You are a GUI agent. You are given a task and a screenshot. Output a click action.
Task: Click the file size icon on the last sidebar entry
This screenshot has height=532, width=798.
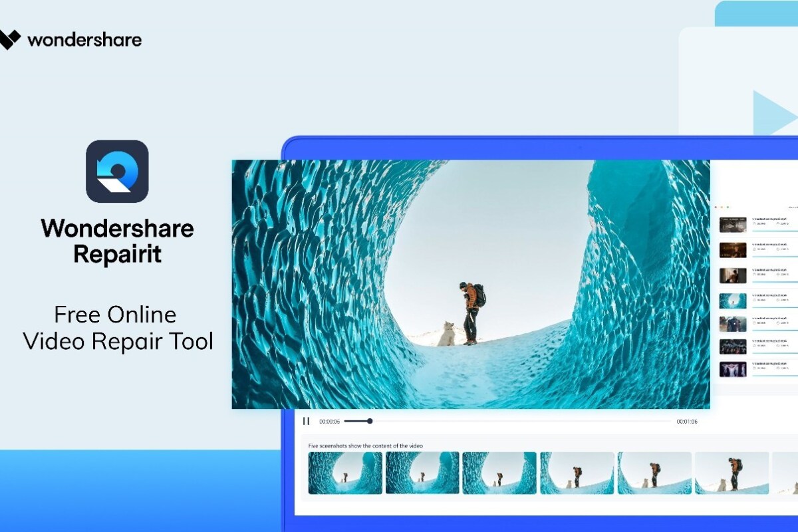[x=754, y=368]
